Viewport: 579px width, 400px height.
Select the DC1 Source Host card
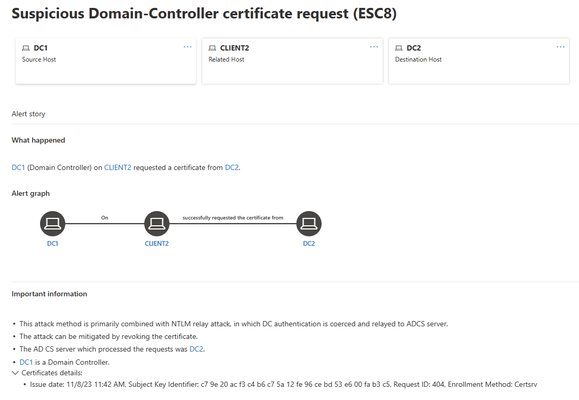click(x=106, y=61)
